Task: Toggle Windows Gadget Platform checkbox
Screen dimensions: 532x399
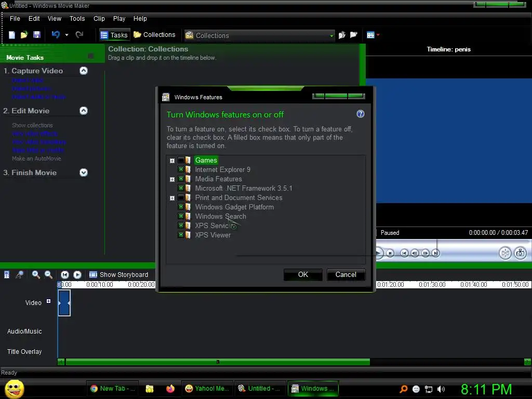Action: tap(181, 206)
